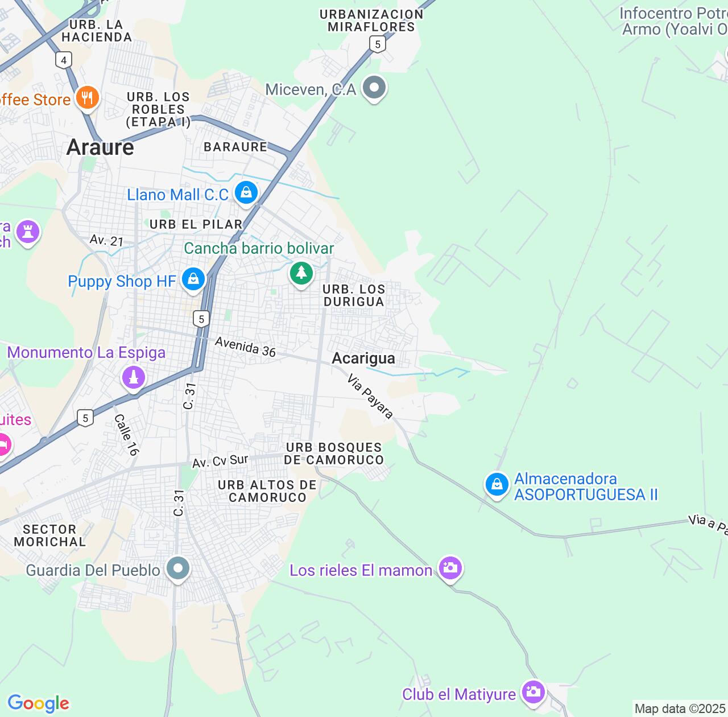The width and height of the screenshot is (728, 717).
Task: Open the Almacenadora ASOPORTUGUESA II shopping pin
Action: [x=497, y=485]
